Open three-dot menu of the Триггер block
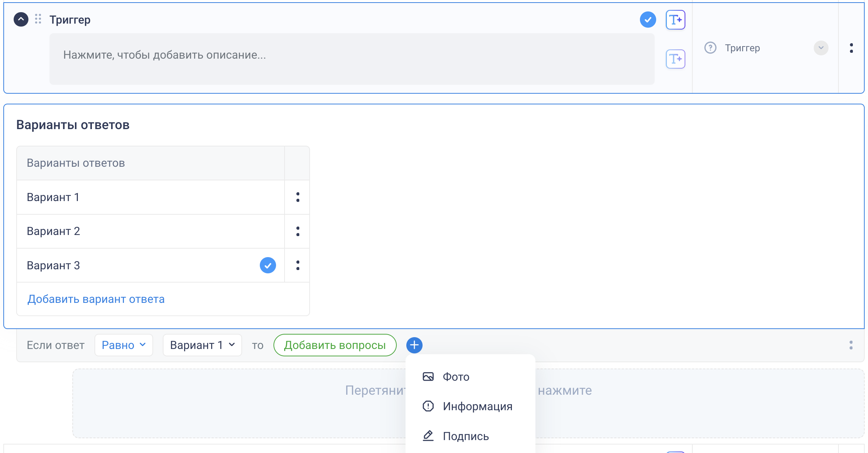This screenshot has width=868, height=453. (851, 48)
